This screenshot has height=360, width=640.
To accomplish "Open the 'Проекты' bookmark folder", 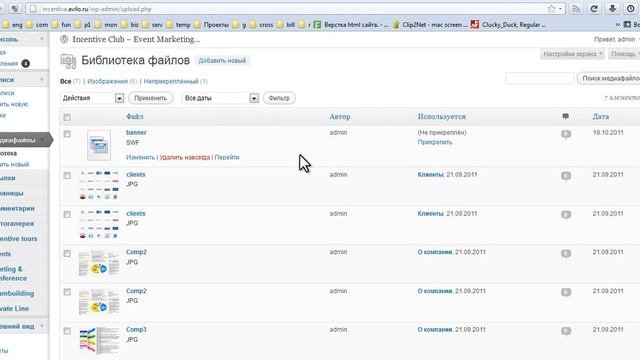I will click(x=211, y=25).
